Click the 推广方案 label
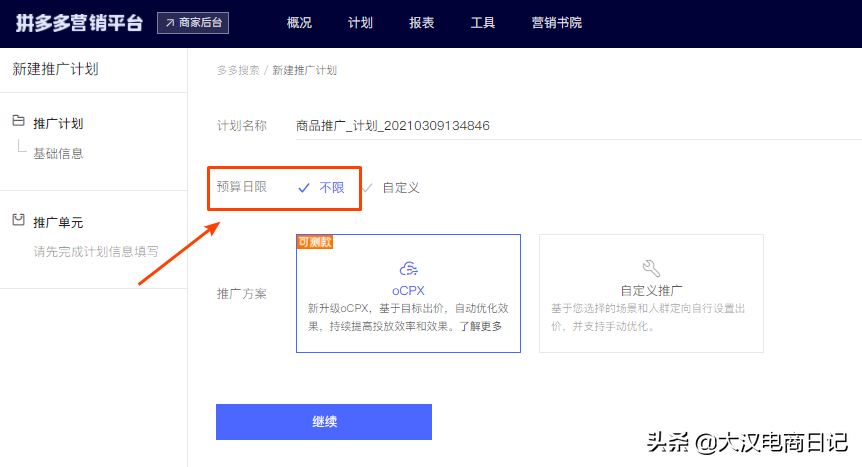The image size is (862, 467). (242, 294)
